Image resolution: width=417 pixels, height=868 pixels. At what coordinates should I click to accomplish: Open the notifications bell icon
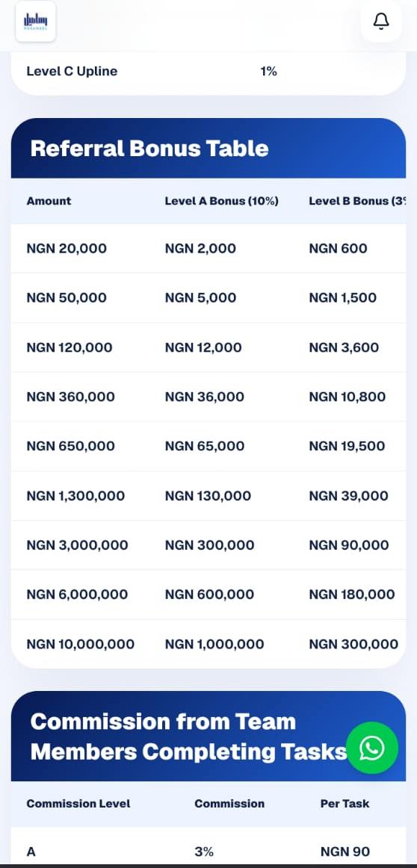click(381, 22)
